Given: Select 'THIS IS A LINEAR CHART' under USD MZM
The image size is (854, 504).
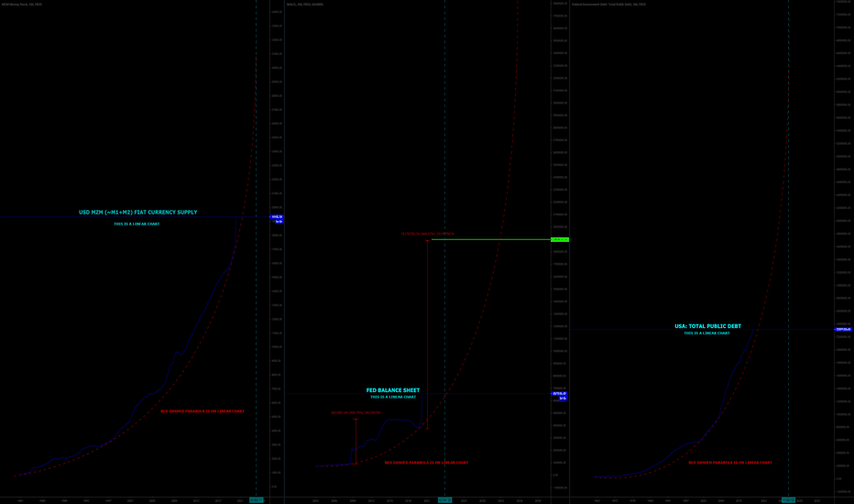Looking at the screenshot, I should [x=137, y=224].
